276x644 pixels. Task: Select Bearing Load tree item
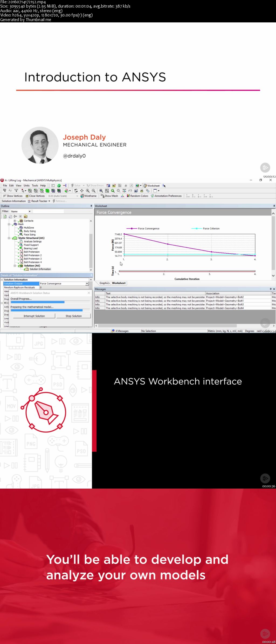point(30,248)
